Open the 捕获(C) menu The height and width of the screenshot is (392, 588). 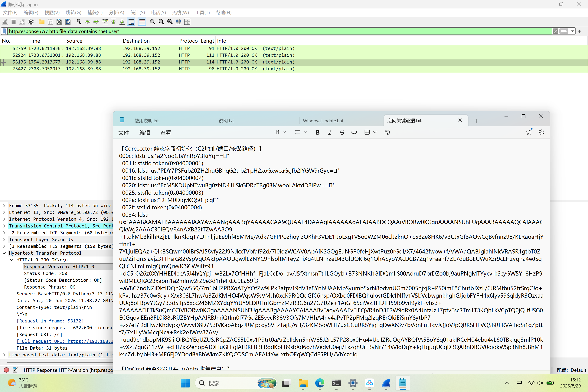click(x=95, y=12)
